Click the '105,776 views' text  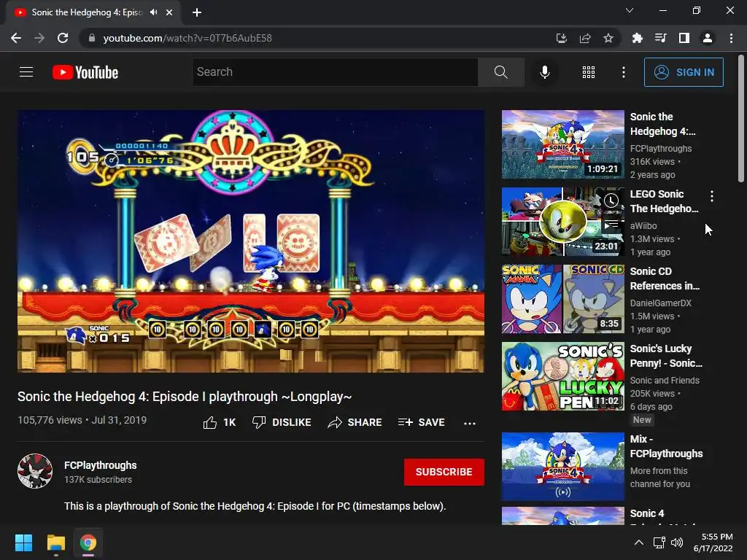[x=50, y=420]
